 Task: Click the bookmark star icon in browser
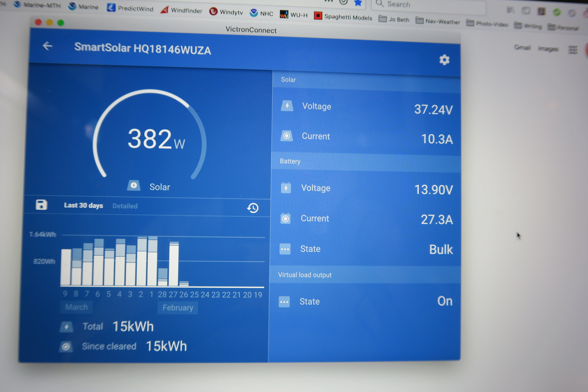358,3
